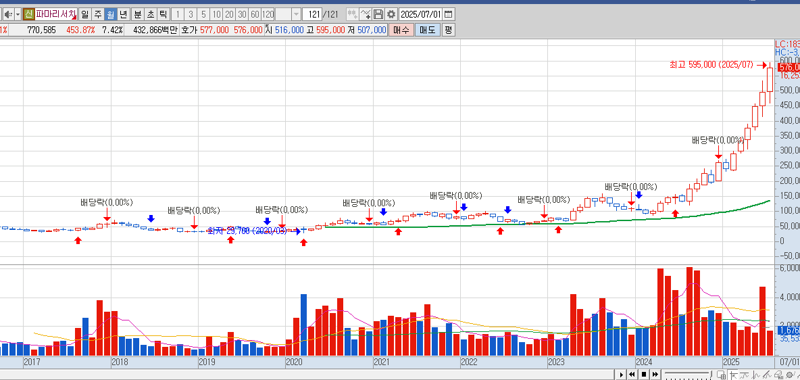The image size is (800, 380).
Task: Switch chart to yearly 년 period
Action: 123,14
